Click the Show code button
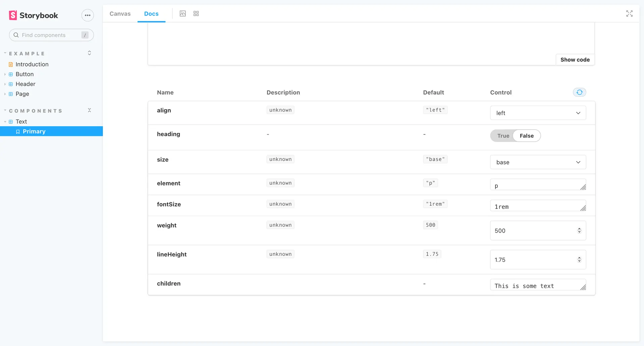The image size is (644, 346). tap(575, 59)
